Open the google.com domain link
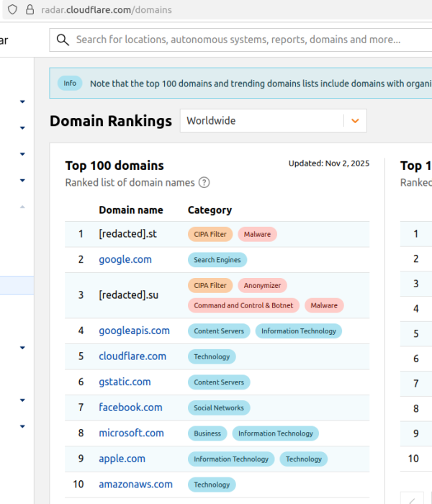The width and height of the screenshot is (432, 504). (x=125, y=259)
